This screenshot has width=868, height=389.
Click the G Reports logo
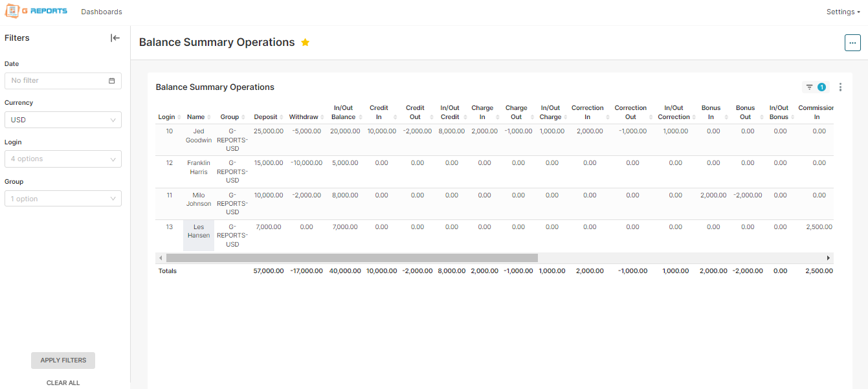coord(36,12)
